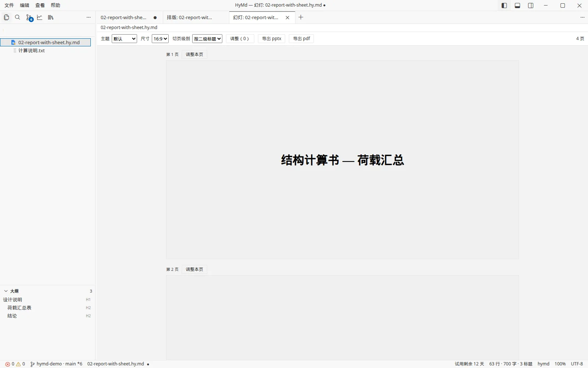Click the 导出 pptx button
Screen dimensions: 588x368
pyautogui.click(x=272, y=39)
